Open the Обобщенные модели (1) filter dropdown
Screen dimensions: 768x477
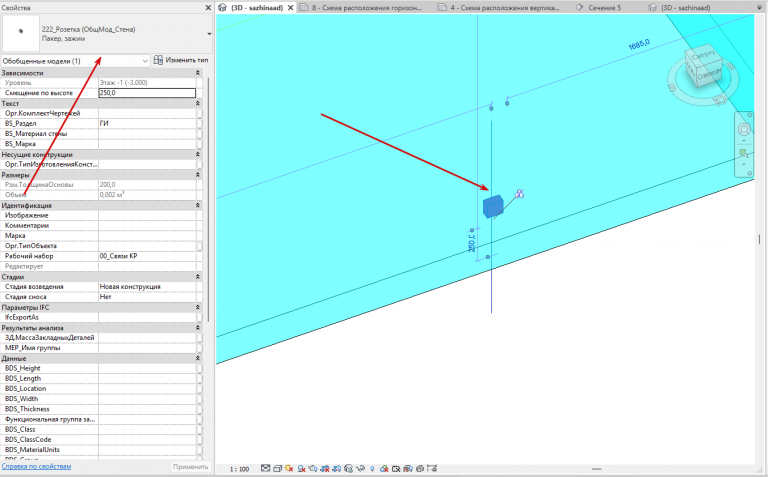point(145,61)
